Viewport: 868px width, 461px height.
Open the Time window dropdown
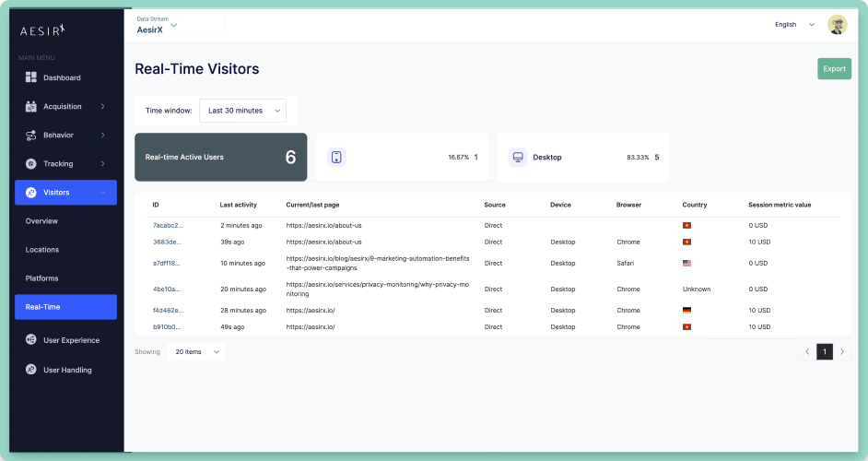coord(243,111)
